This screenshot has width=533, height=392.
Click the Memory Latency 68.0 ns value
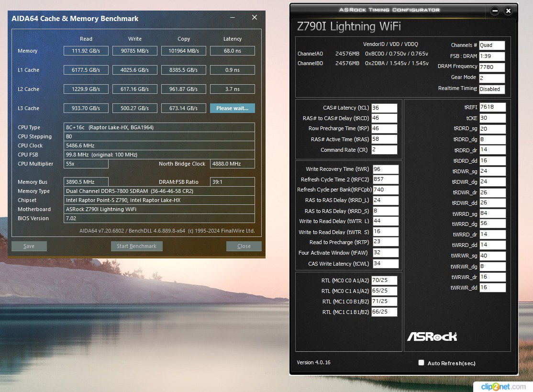coord(233,51)
